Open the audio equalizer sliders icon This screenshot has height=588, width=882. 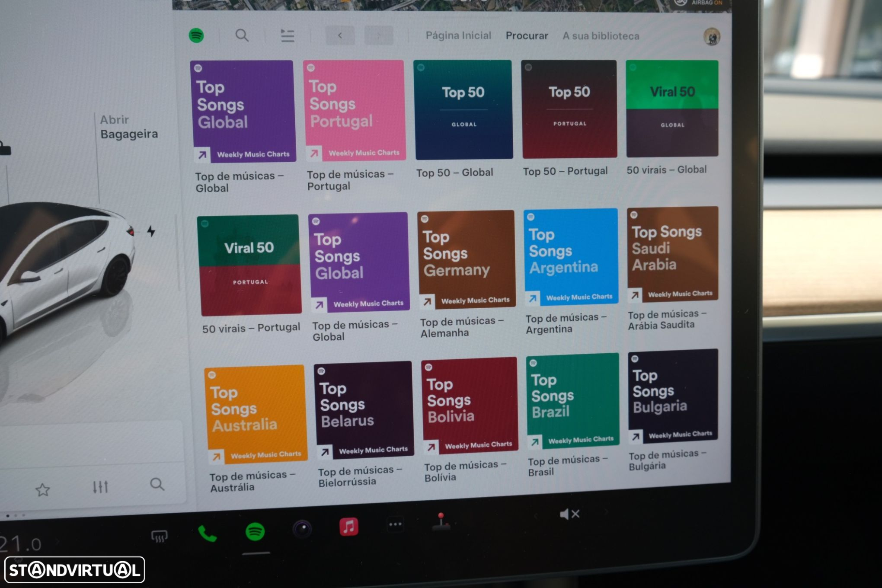point(100,487)
